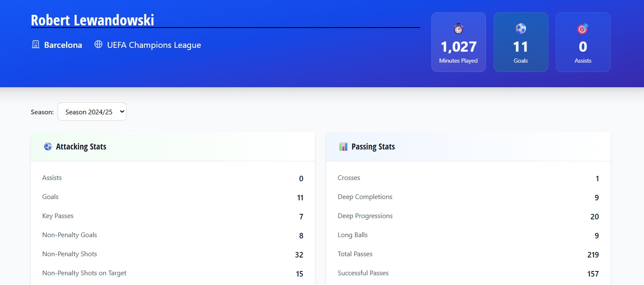Click the Key Passes stat row
The width and height of the screenshot is (644, 285).
tap(172, 216)
